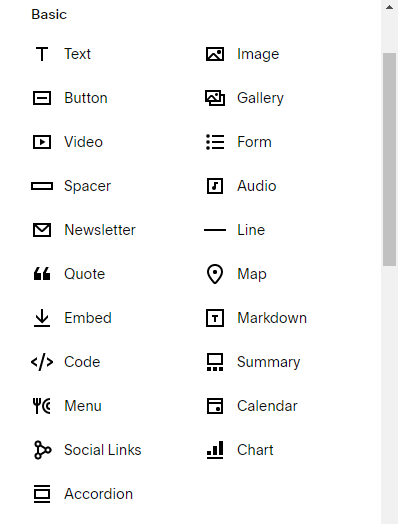Viewport: 398px width, 524px height.
Task: Click the scrollbar up arrow
Action: pos(389,7)
